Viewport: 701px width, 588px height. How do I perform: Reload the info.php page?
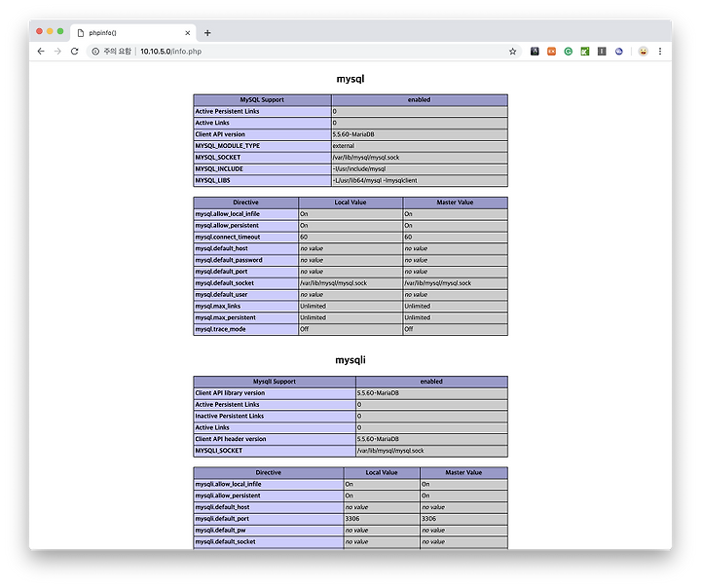(75, 52)
